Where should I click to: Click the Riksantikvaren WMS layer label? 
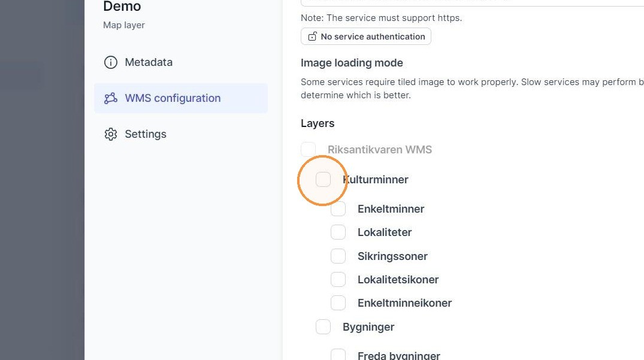(380, 149)
